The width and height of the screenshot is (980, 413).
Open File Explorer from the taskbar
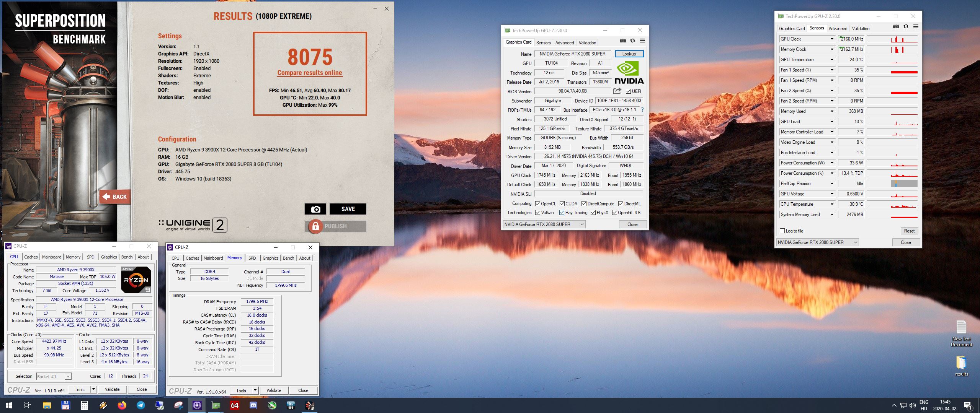point(47,405)
